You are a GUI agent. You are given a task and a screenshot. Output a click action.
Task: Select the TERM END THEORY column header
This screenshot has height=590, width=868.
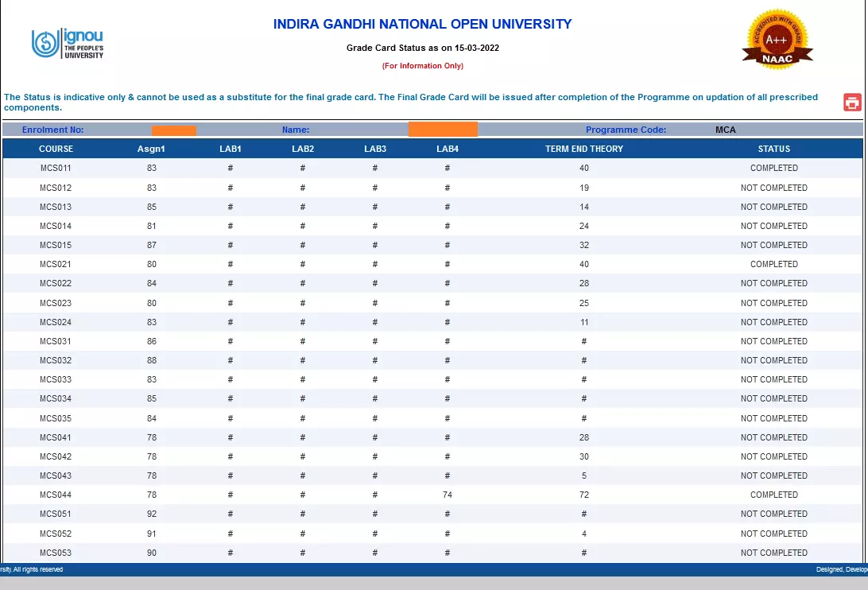(x=584, y=149)
